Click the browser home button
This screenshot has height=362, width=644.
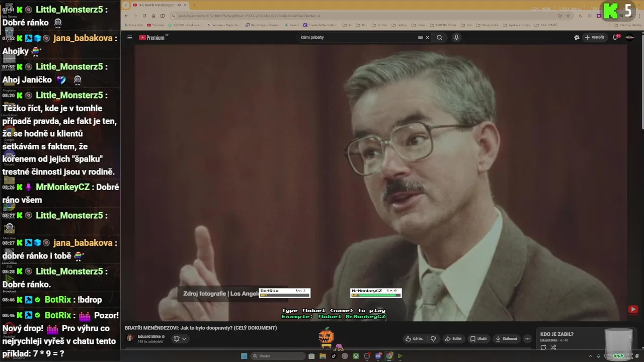tap(153, 16)
